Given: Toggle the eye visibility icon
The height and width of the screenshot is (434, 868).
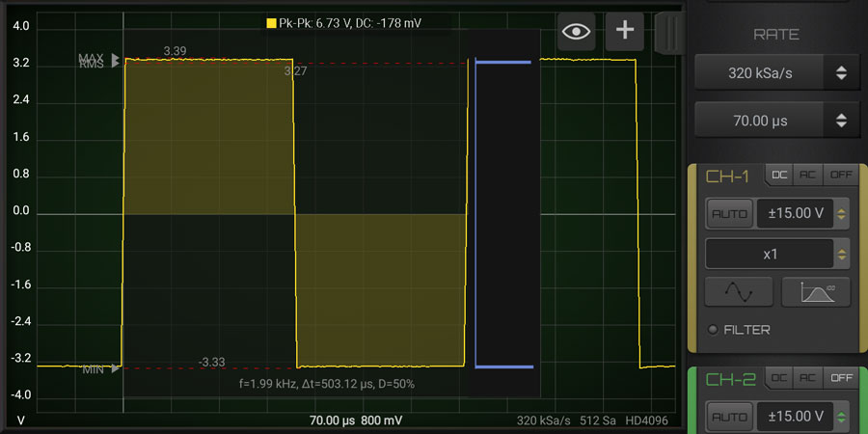Looking at the screenshot, I should click(577, 31).
